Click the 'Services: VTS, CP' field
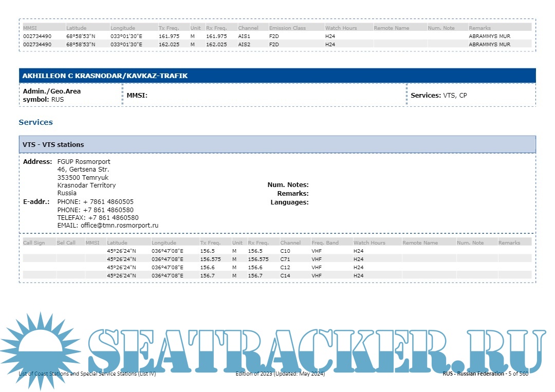The height and width of the screenshot is (392, 555). click(x=438, y=95)
